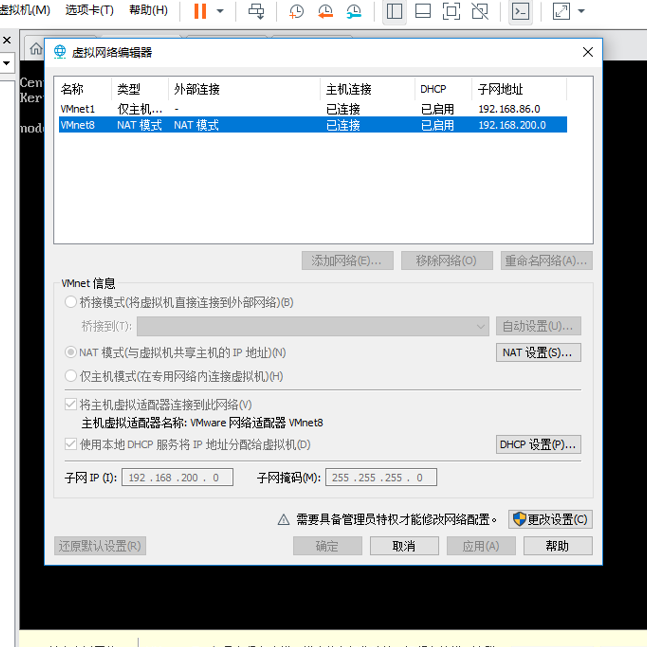Click the 自动设置(U)... button
Viewport: 647px width, 647px height.
(538, 326)
